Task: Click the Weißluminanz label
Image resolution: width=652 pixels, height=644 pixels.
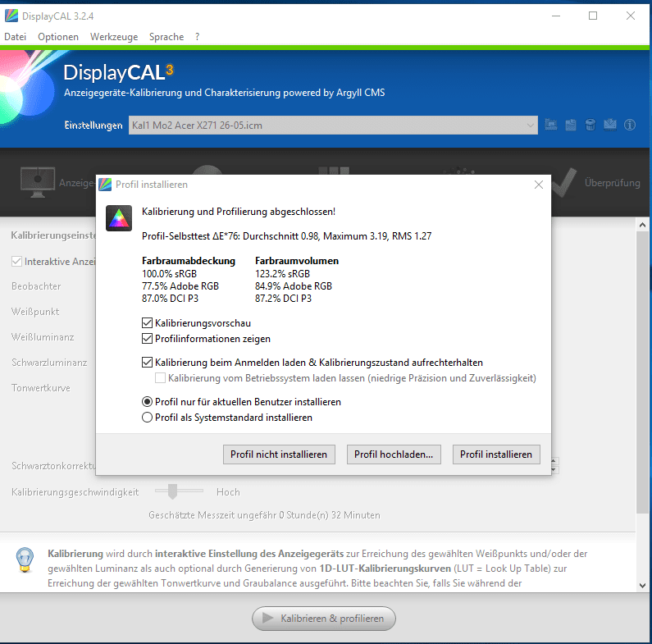Action: coord(43,337)
